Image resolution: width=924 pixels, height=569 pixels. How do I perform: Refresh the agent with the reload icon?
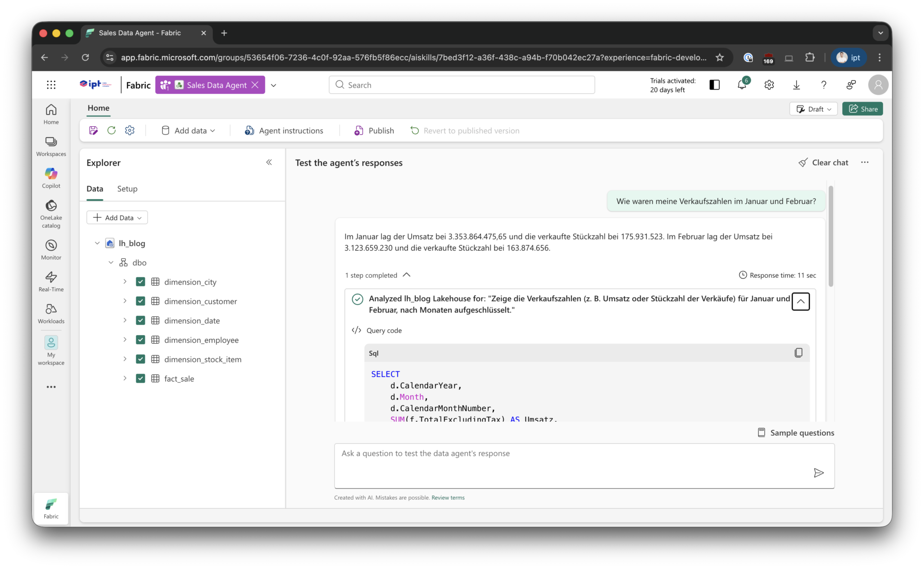[x=111, y=130]
